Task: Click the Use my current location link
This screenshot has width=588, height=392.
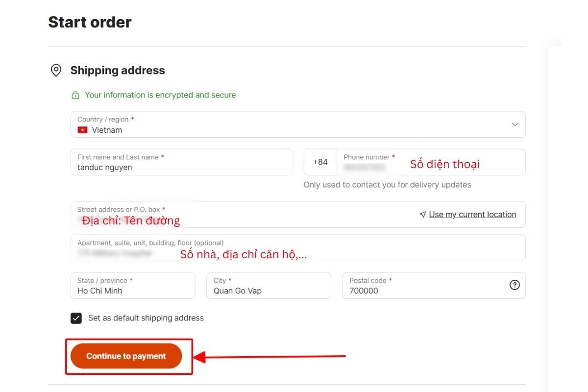Action: point(472,214)
